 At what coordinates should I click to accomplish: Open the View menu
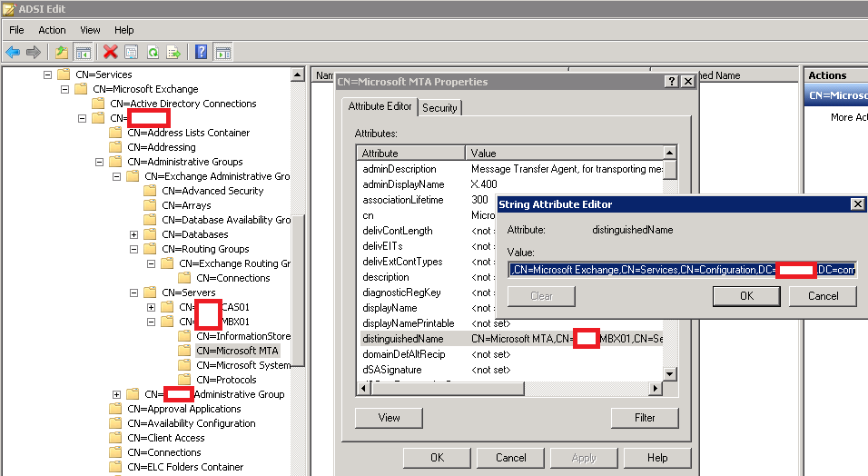tap(90, 30)
